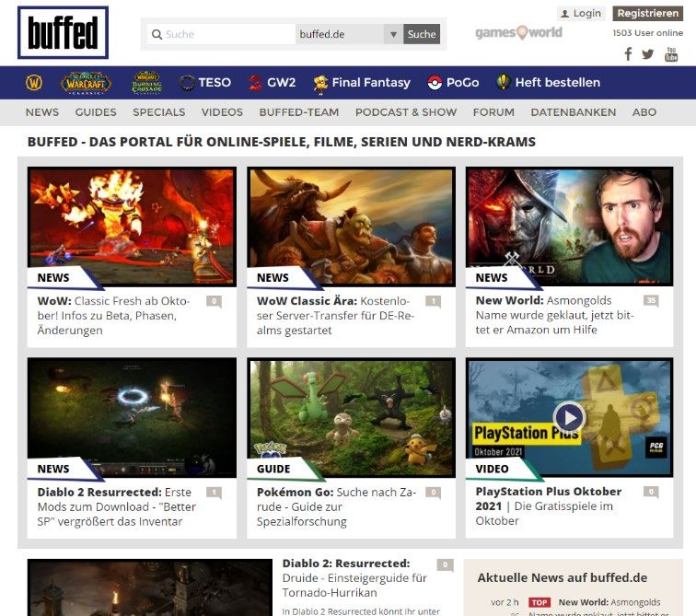Click the search scope dropdown arrow
Screen dimensions: 696x616
[393, 34]
